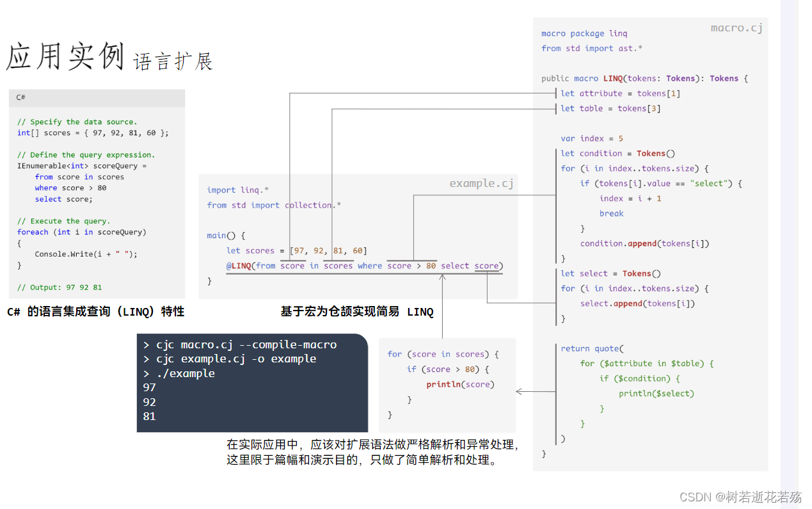The height and width of the screenshot is (509, 812).
Task: Click 'where score > 80' in the C# panel
Action: coord(70,188)
